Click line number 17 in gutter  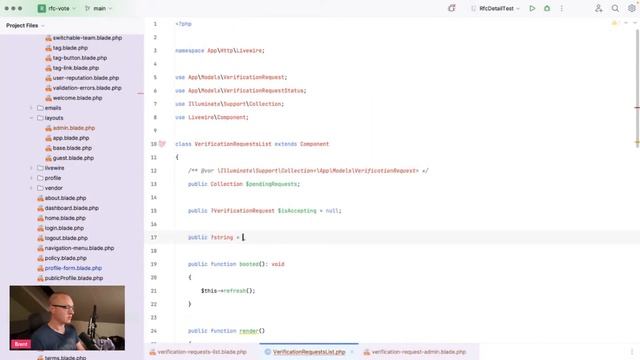(154, 238)
